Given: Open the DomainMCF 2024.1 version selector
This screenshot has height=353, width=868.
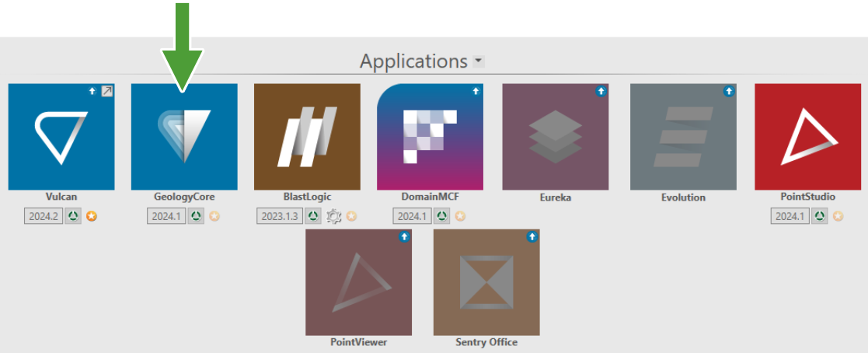Looking at the screenshot, I should coord(413,216).
